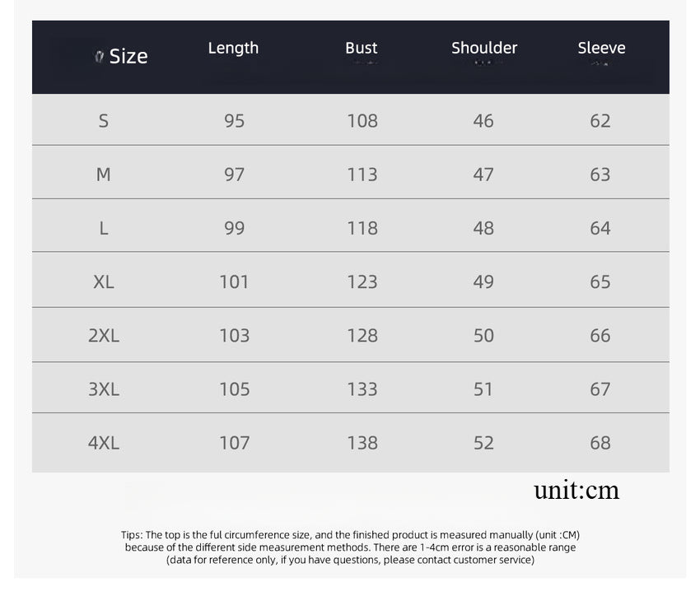The image size is (700, 605).
Task: Click the small icon beside Size header
Action: (x=99, y=57)
